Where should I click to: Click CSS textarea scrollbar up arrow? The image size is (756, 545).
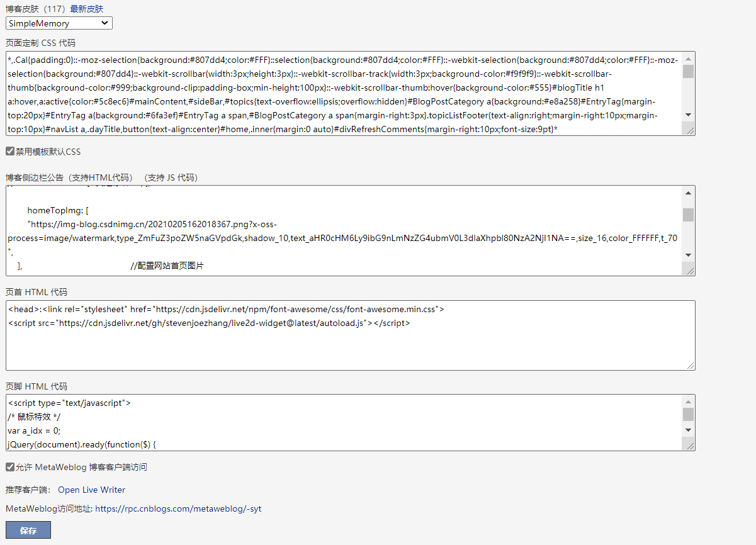[688, 59]
